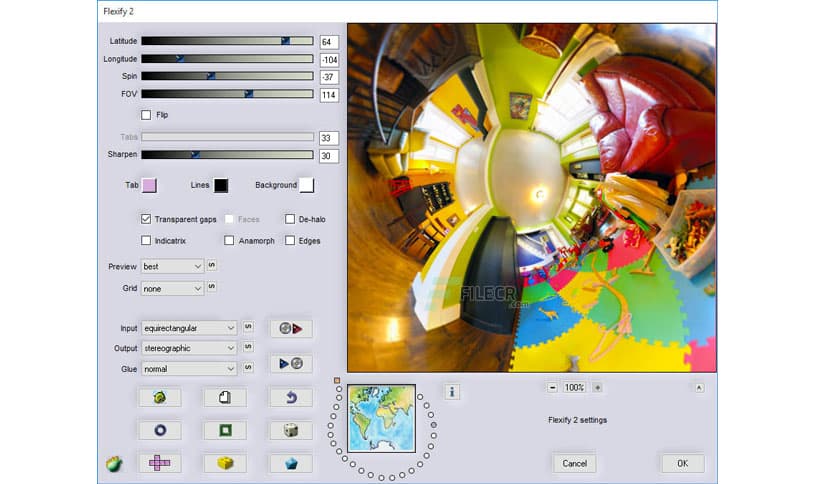Click the Latitude value field showing 64

[x=329, y=42]
